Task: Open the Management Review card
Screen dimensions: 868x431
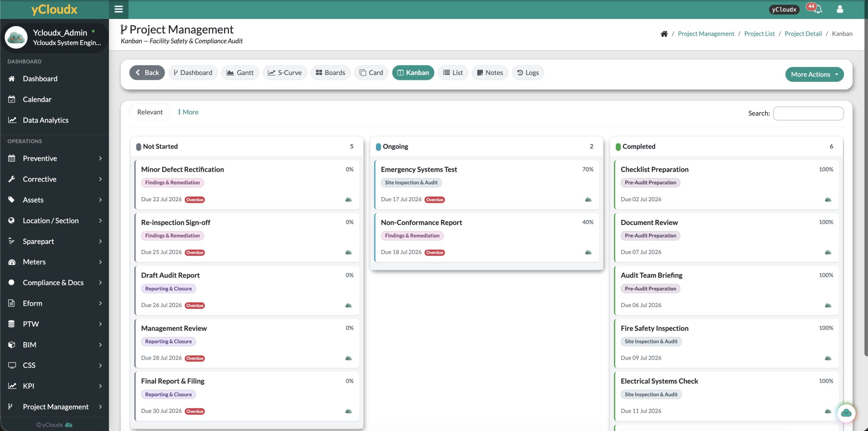Action: pos(247,343)
